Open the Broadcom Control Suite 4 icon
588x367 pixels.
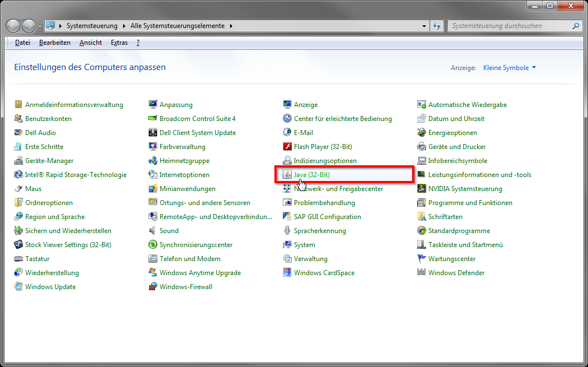(153, 119)
